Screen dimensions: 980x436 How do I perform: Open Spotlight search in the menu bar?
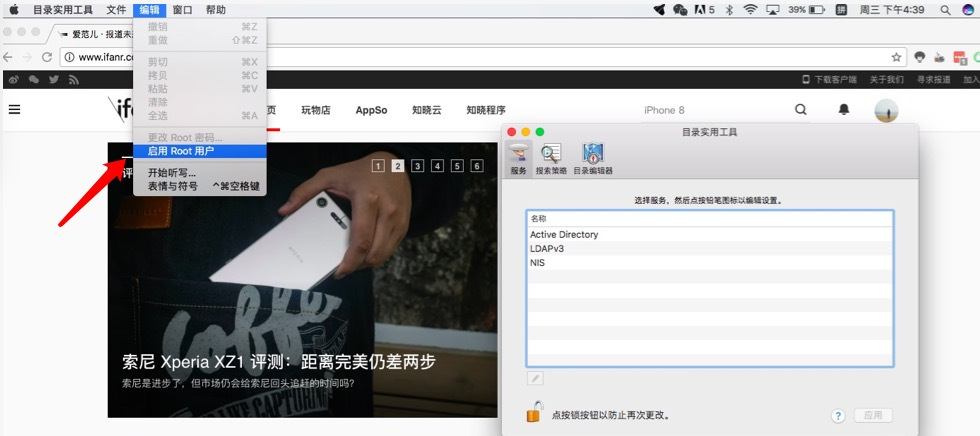pos(946,9)
